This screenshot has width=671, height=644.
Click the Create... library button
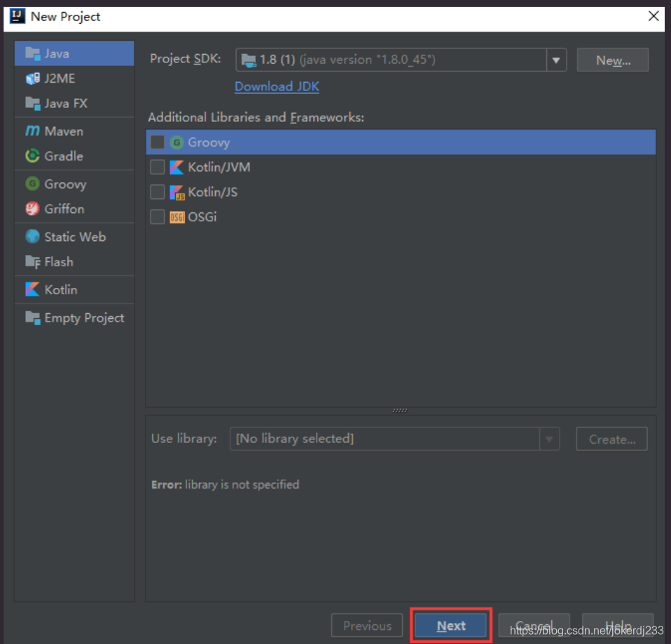612,439
